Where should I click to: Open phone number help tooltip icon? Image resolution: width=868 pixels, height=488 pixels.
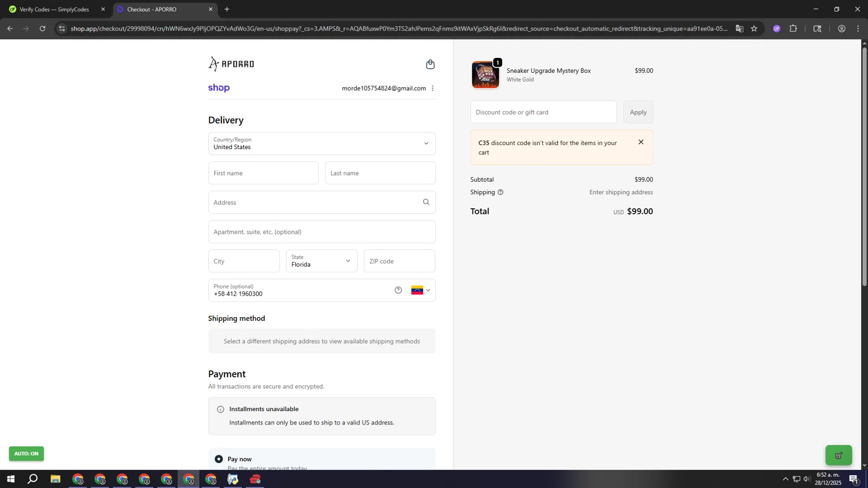(398, 290)
